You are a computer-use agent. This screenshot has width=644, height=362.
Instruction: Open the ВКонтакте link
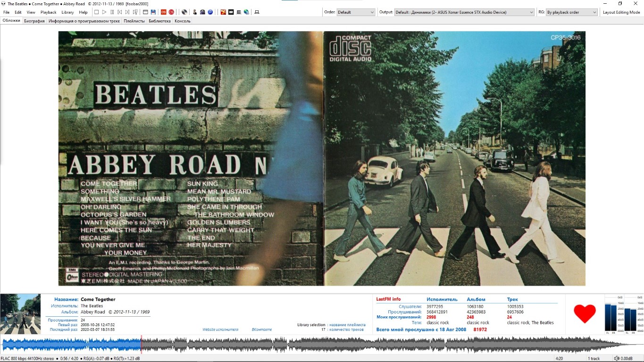pos(262,329)
